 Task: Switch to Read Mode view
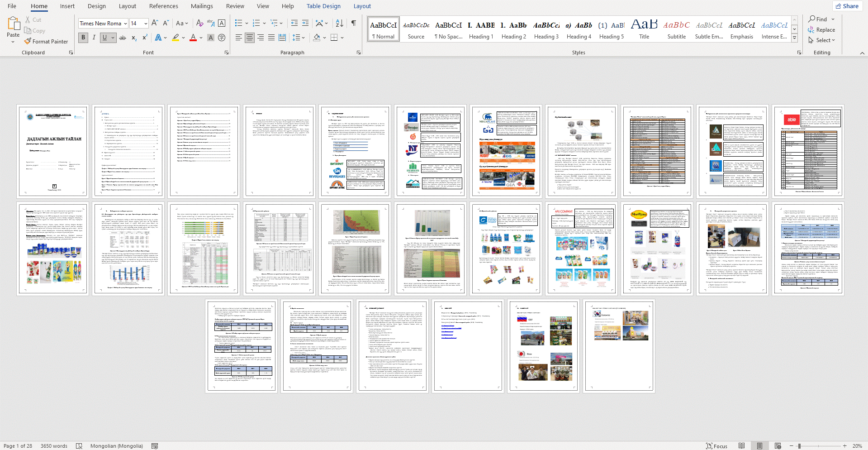click(x=741, y=446)
